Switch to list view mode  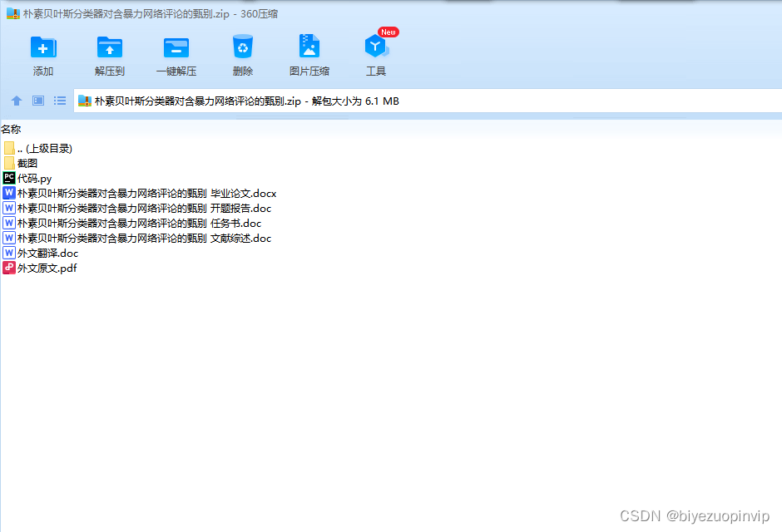pyautogui.click(x=59, y=101)
